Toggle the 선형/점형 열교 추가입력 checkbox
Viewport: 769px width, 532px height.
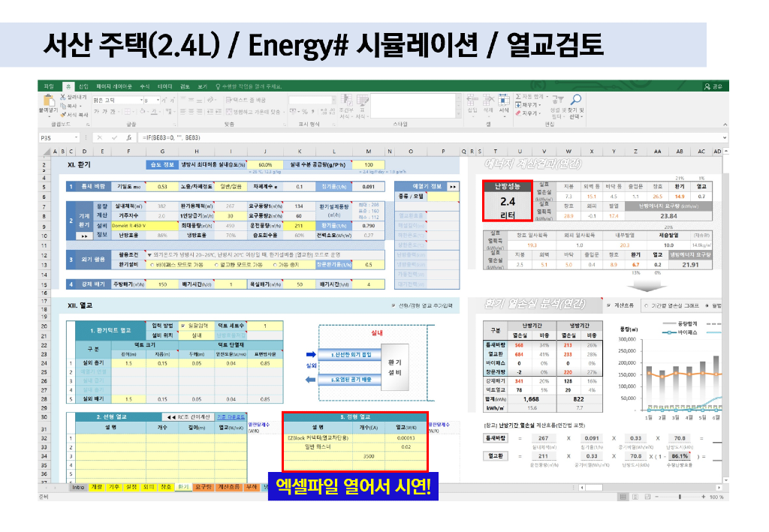point(393,305)
